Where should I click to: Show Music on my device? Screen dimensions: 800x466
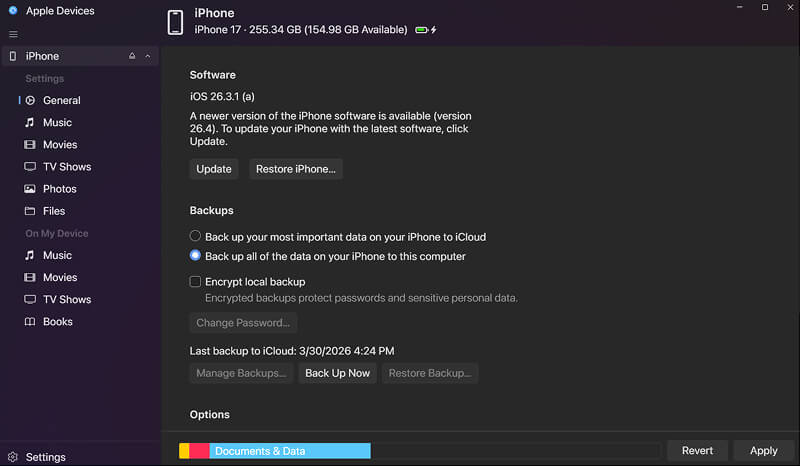click(57, 255)
